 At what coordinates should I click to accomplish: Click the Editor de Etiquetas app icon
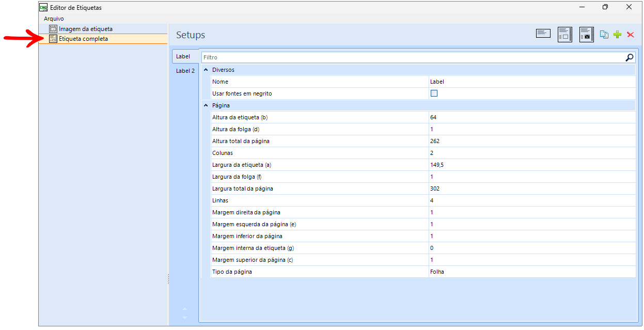(43, 7)
